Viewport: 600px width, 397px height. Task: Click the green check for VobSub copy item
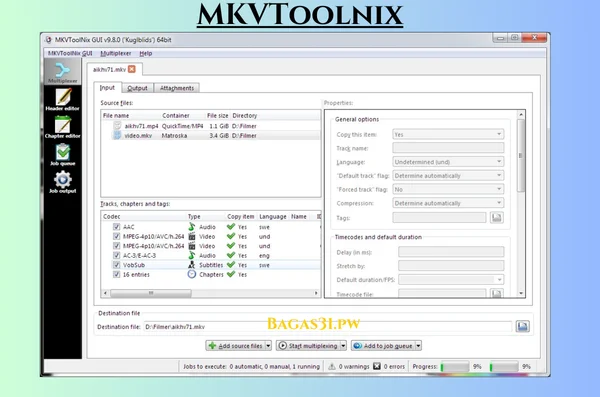tap(231, 265)
